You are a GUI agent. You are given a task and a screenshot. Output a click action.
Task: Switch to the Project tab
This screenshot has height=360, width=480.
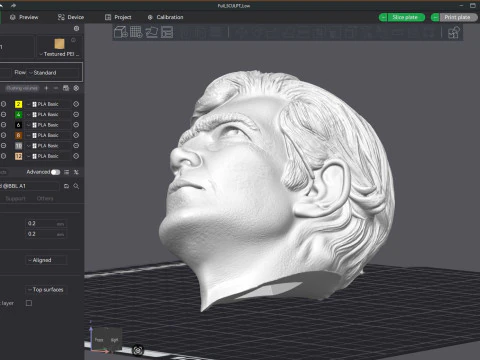point(118,17)
